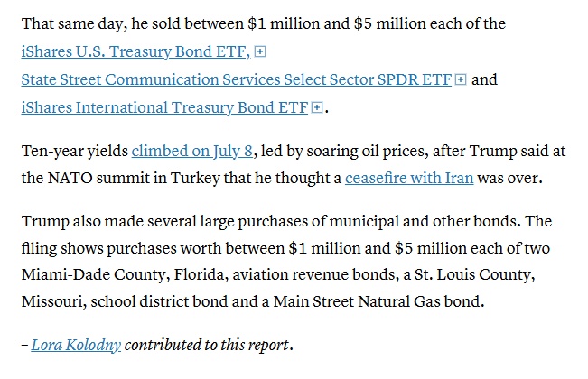Viewport: 588px width, 379px height.
Task: Click the word 'Missouri'
Action: point(52,302)
